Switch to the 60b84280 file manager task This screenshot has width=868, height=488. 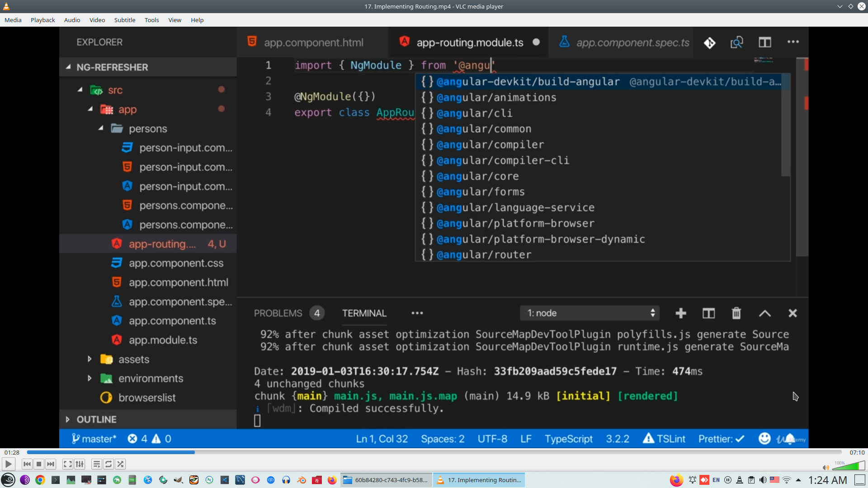[x=386, y=480]
